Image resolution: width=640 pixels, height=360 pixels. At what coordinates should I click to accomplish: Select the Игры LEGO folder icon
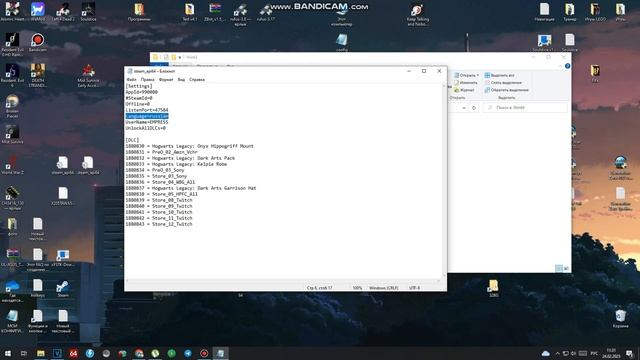pyautogui.click(x=595, y=11)
